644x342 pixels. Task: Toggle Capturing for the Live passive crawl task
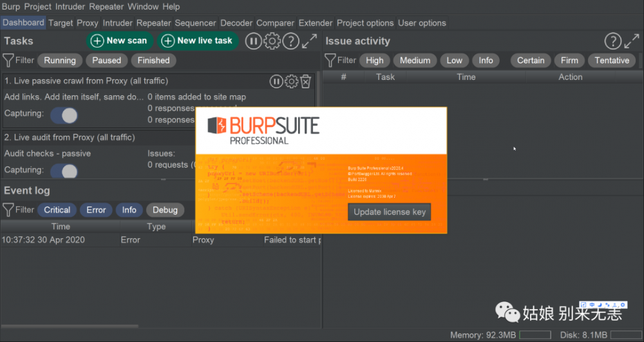(x=64, y=115)
